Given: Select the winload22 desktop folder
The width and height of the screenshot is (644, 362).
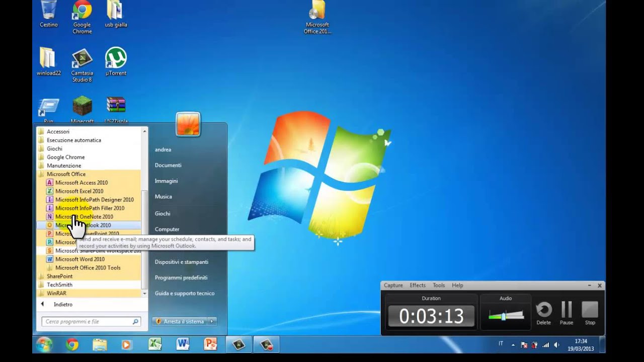Looking at the screenshot, I should pyautogui.click(x=49, y=61).
